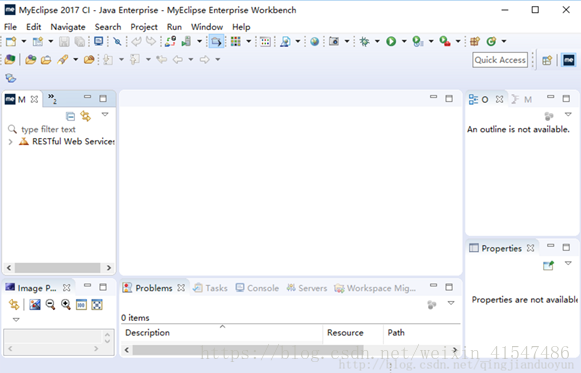The width and height of the screenshot is (581, 373).
Task: Click the blue monitor icon in the toolbar
Action: click(99, 41)
